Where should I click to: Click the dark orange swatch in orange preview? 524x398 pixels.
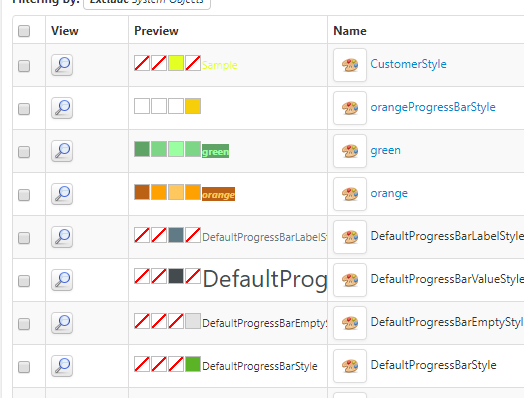pos(142,192)
